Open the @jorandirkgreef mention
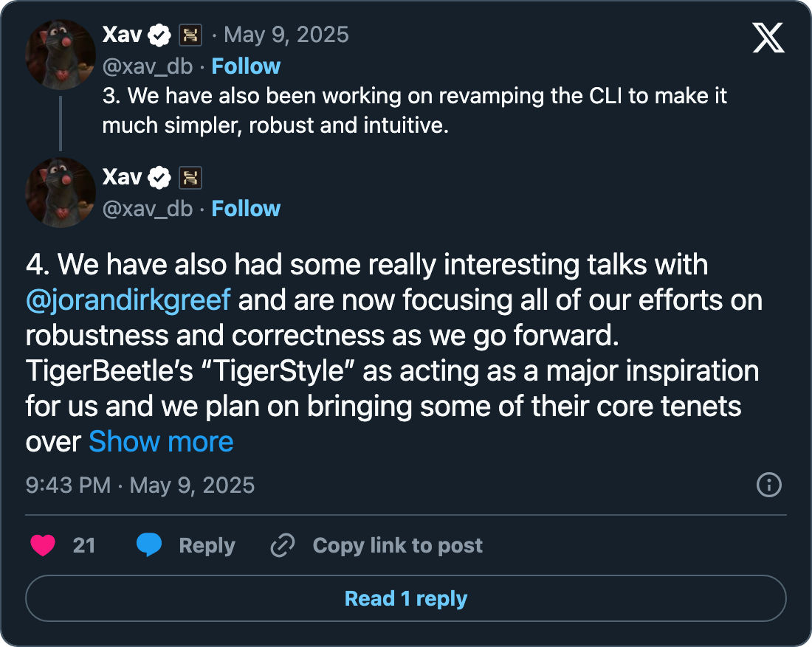This screenshot has width=812, height=647. (128, 300)
